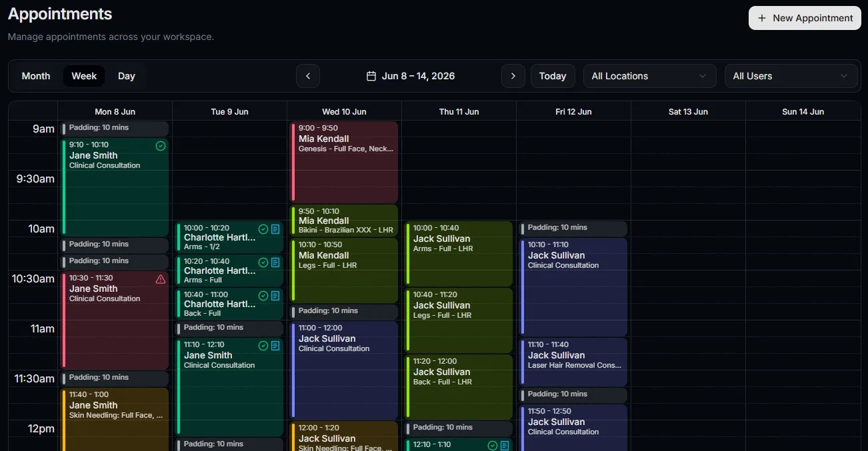This screenshot has height=451, width=868.
Task: Open completed status icon on Jane Smith 9:10 appointment
Action: (161, 146)
